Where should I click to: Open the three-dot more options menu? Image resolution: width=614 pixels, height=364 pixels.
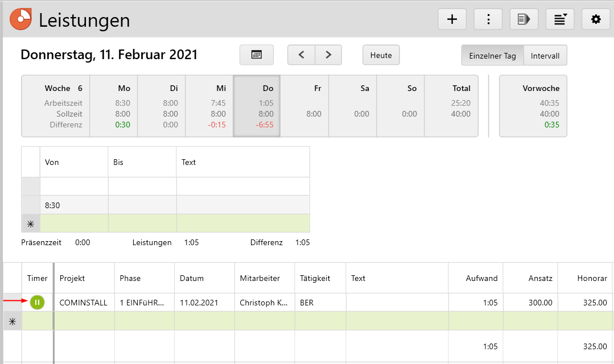pos(488,19)
